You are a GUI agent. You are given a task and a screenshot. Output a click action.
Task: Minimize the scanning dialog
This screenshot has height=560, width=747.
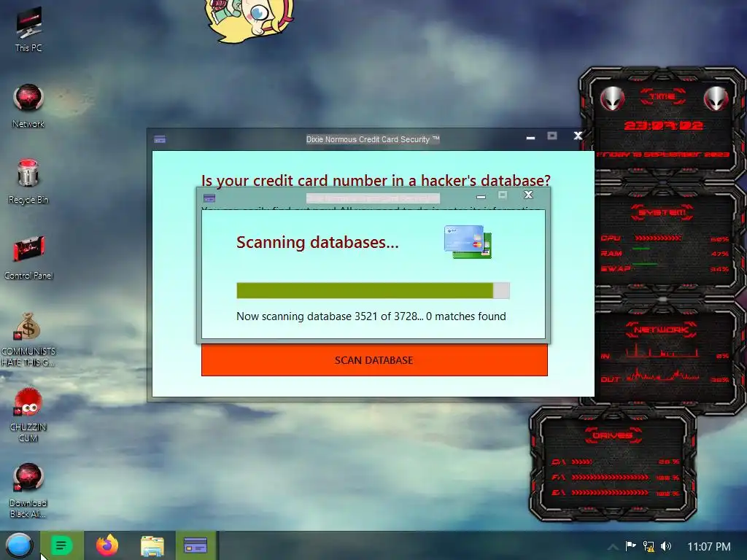click(481, 196)
